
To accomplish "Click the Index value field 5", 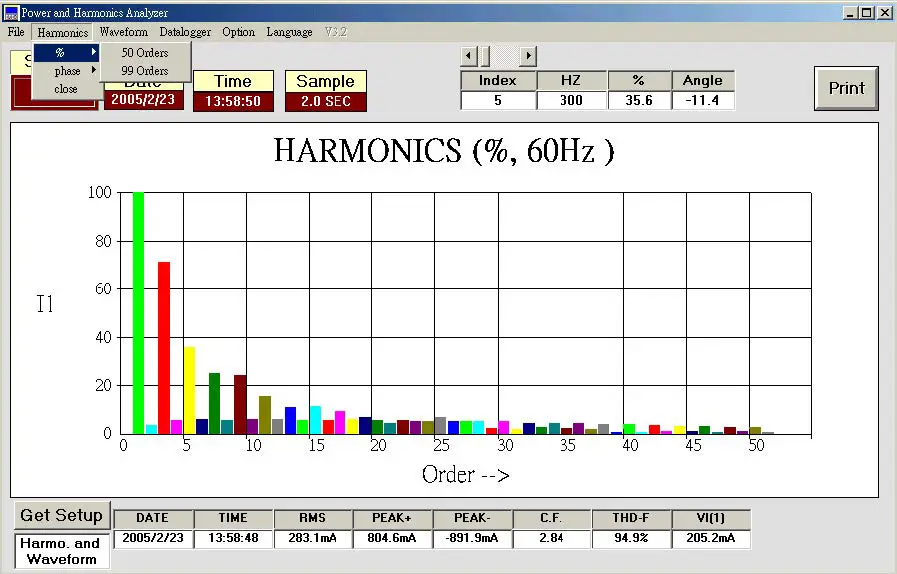I will point(498,100).
